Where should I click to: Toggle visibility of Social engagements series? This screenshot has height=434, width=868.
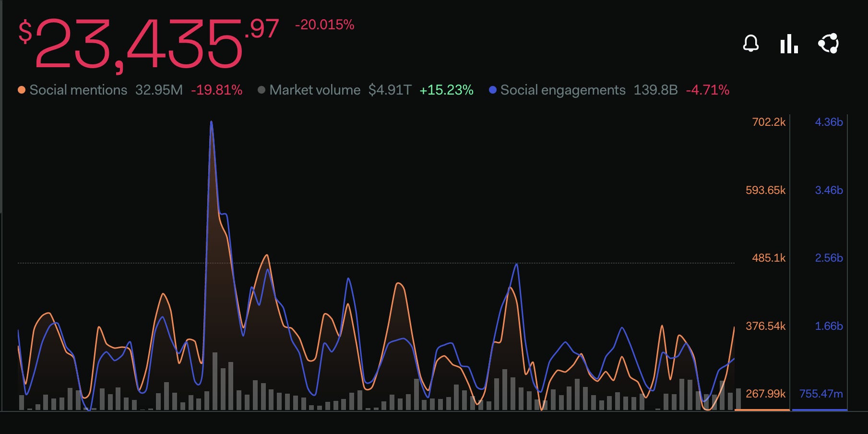point(563,89)
